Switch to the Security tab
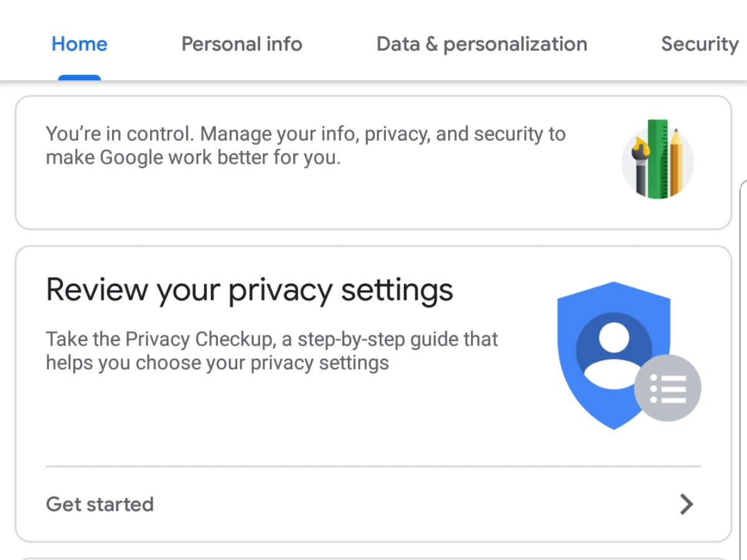 [x=700, y=44]
